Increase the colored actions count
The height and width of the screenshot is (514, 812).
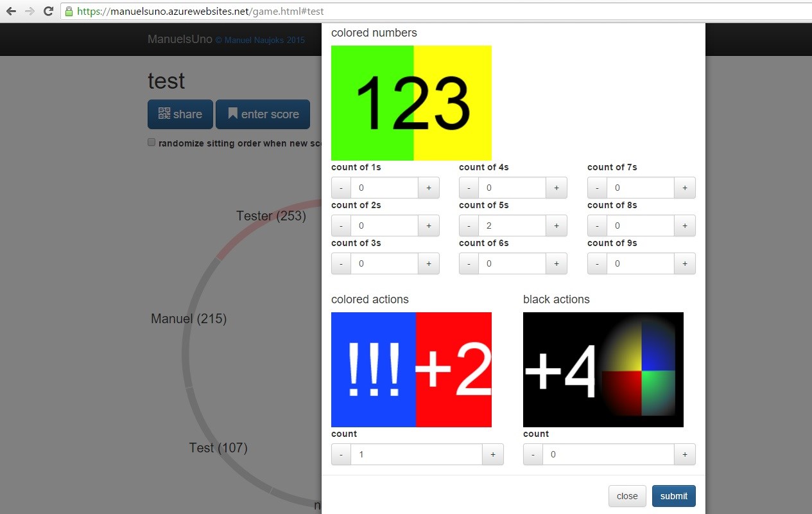492,455
